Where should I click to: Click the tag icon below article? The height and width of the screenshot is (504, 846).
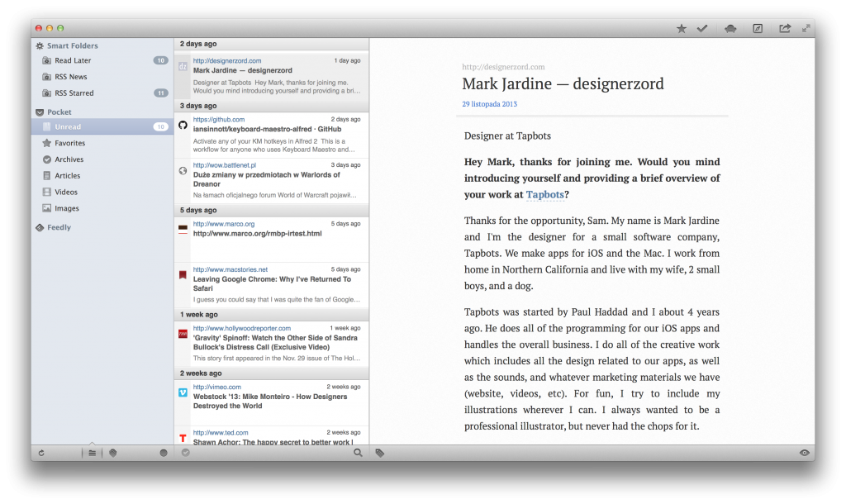[380, 453]
